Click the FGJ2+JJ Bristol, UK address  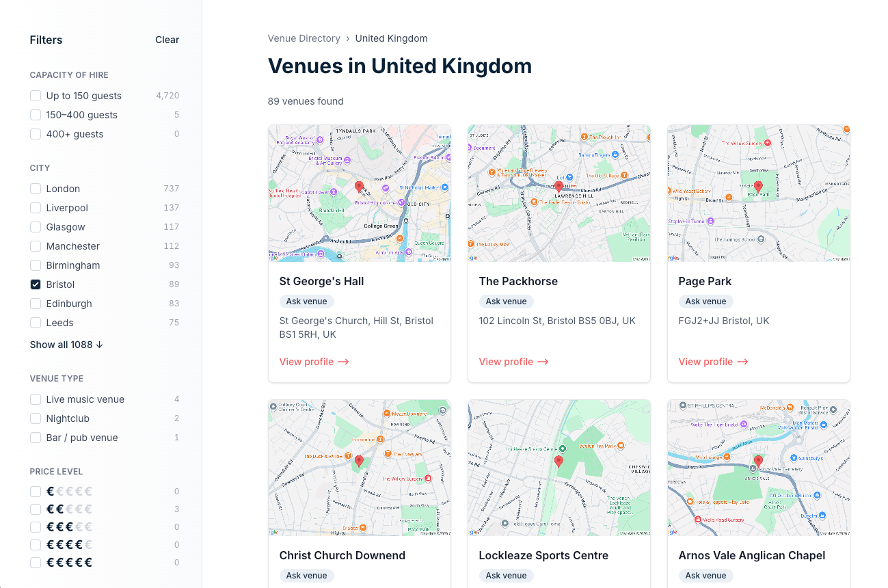[x=724, y=321]
